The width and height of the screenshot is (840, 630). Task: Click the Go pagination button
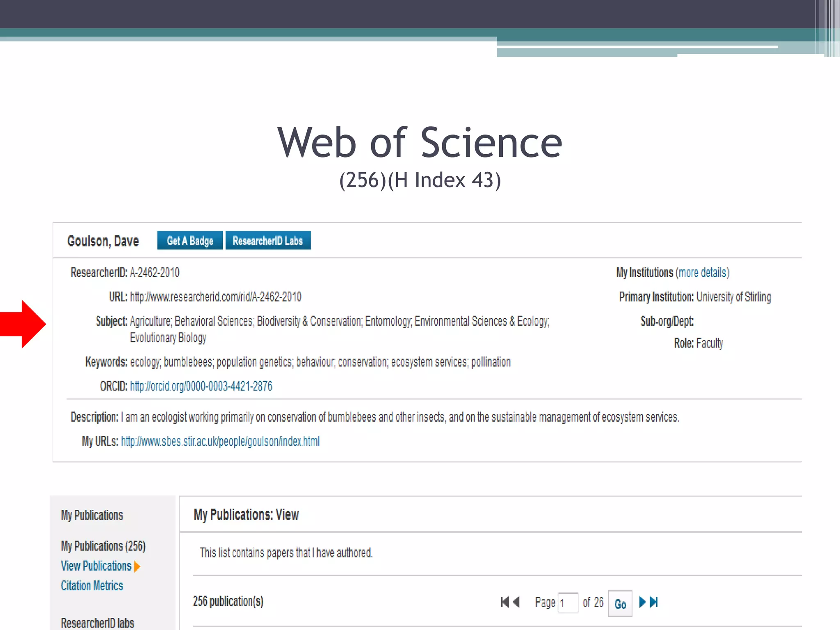[x=620, y=604]
